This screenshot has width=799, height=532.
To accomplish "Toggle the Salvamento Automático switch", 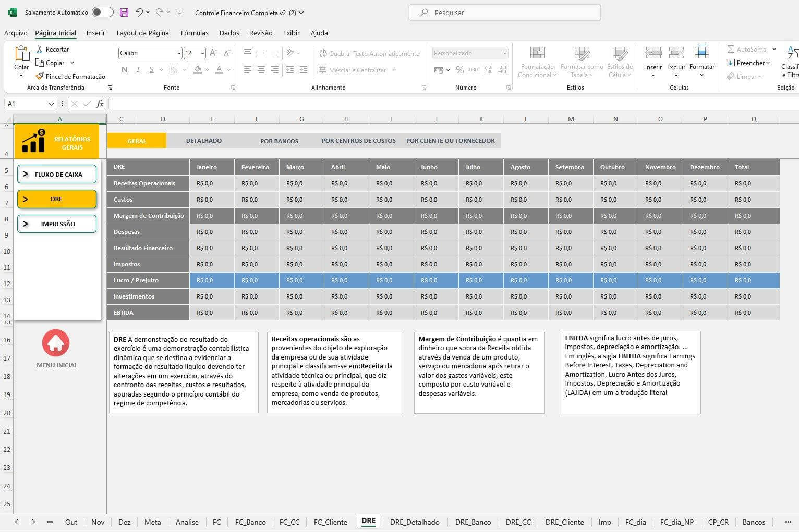I will coord(102,13).
